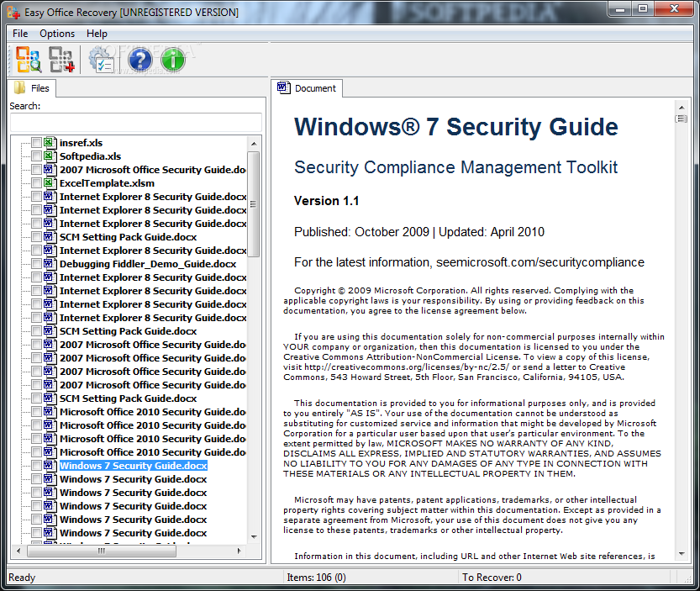Open the Options menu
Screen dimensions: 700x591
pyautogui.click(x=57, y=34)
